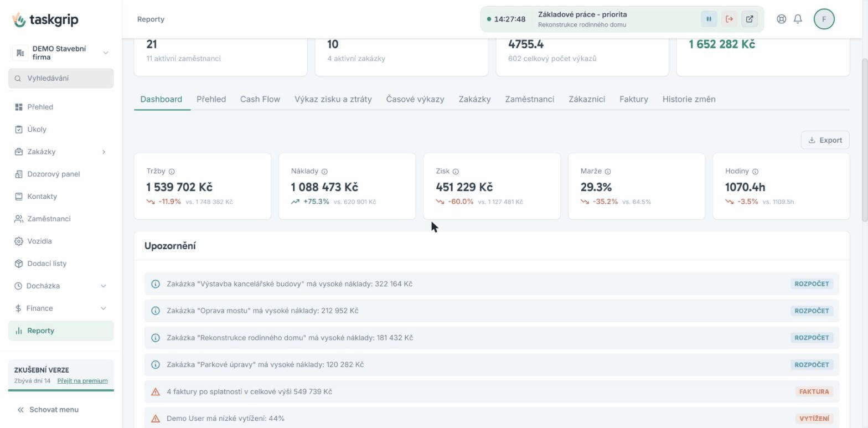Click into the Vyhledávání search field
Screen dimensions: 868x428
(x=61, y=78)
